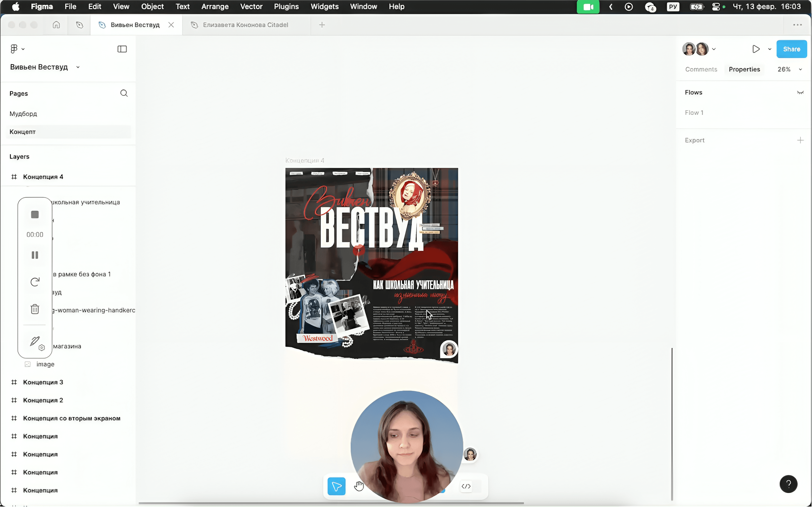Select the Move tool in bottom toolbar

click(336, 486)
